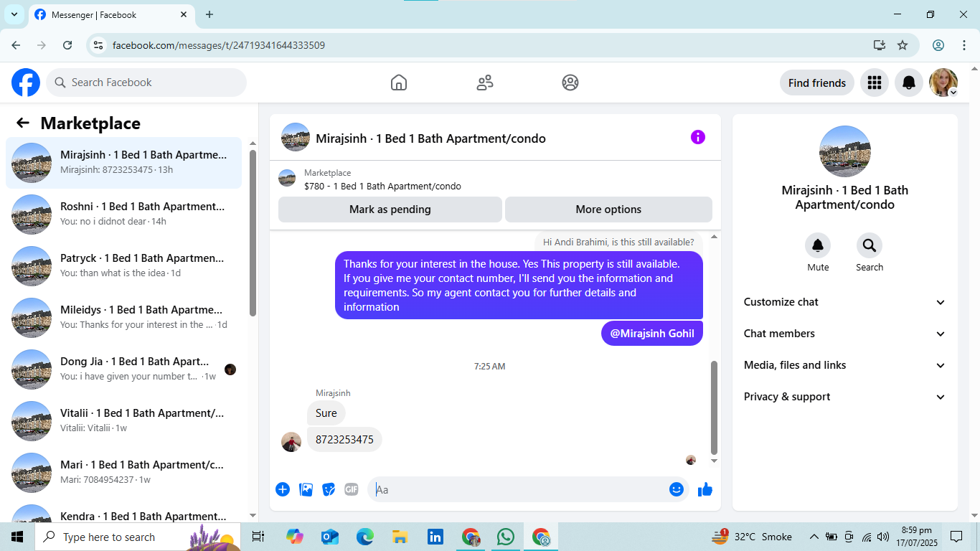This screenshot has width=980, height=551.
Task: Click the Find friends button
Action: click(817, 83)
